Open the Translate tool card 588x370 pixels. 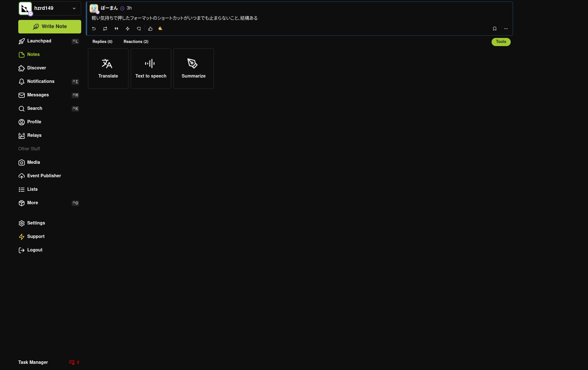[x=108, y=69]
